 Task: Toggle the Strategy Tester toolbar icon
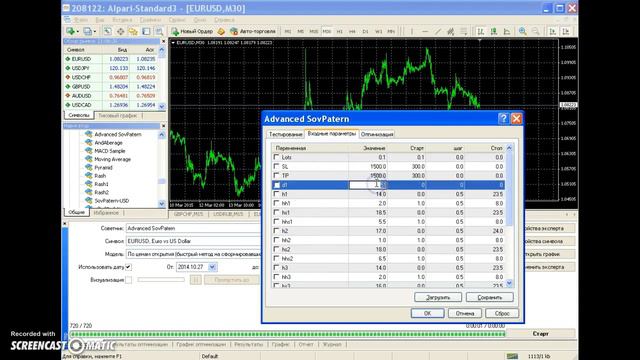click(159, 31)
